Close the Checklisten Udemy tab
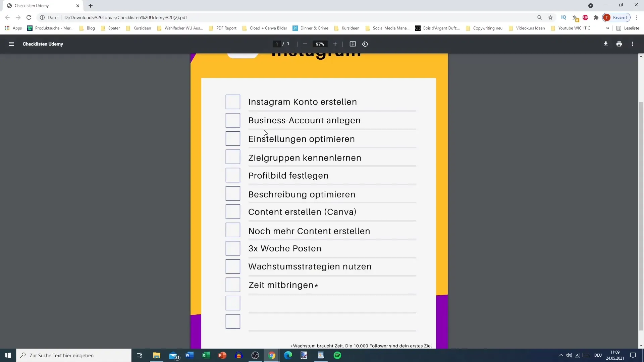Image resolution: width=644 pixels, height=362 pixels. pos(78,6)
